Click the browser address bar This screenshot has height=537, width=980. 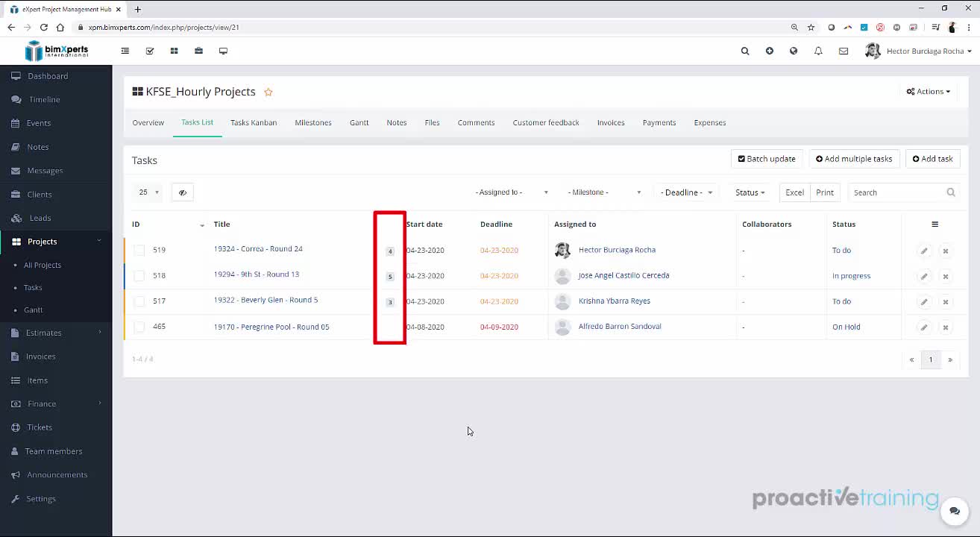pyautogui.click(x=433, y=27)
